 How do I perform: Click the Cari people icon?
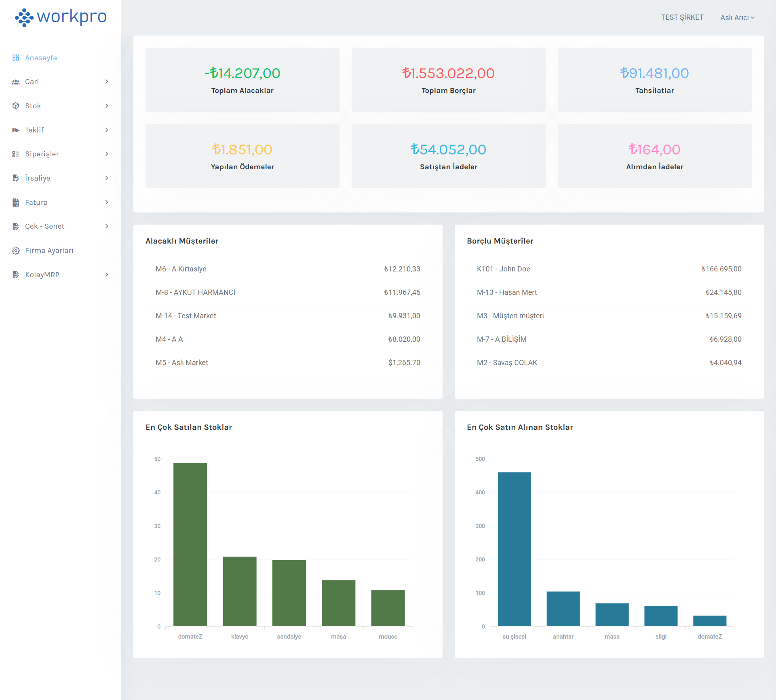pyautogui.click(x=16, y=82)
